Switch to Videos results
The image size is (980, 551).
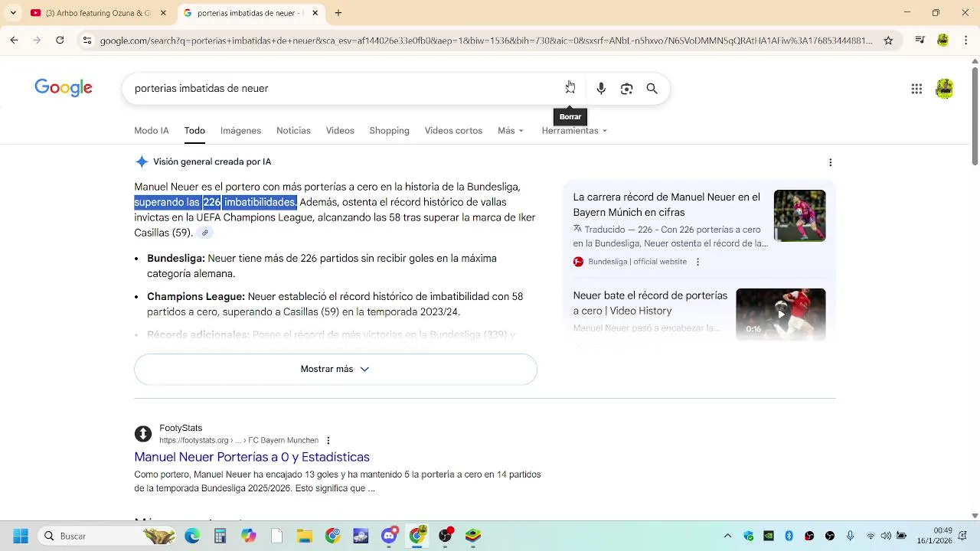[x=340, y=131]
